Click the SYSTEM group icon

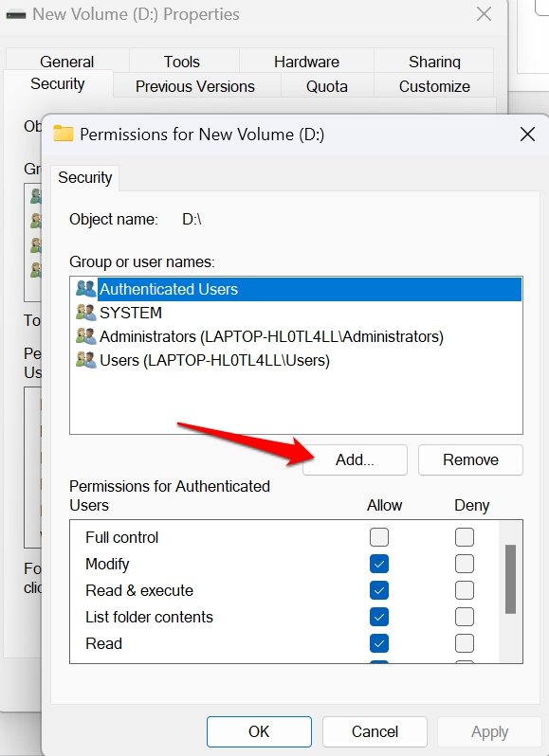click(86, 313)
